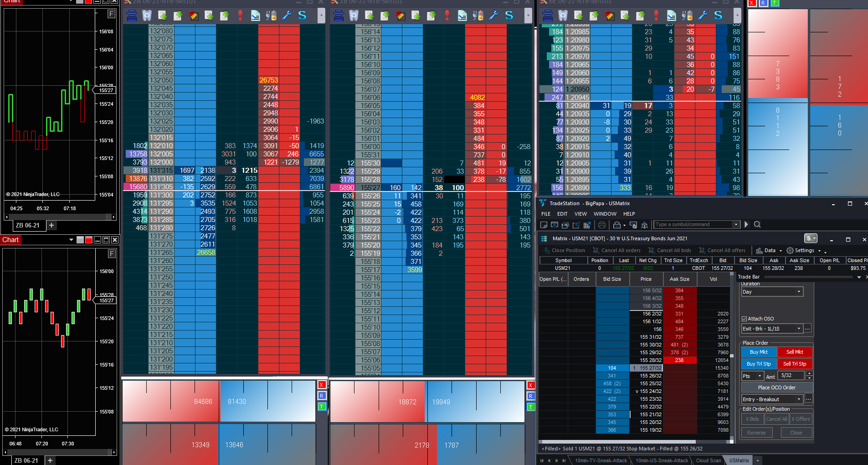Click the center-ladder icon in ZN window toolbar
This screenshot has width=868, height=465.
[132, 16]
